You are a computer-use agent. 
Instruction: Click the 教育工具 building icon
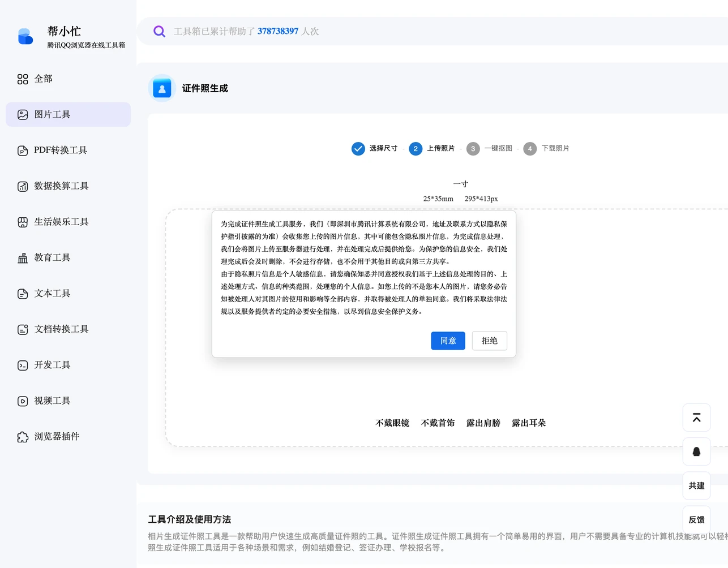point(23,258)
